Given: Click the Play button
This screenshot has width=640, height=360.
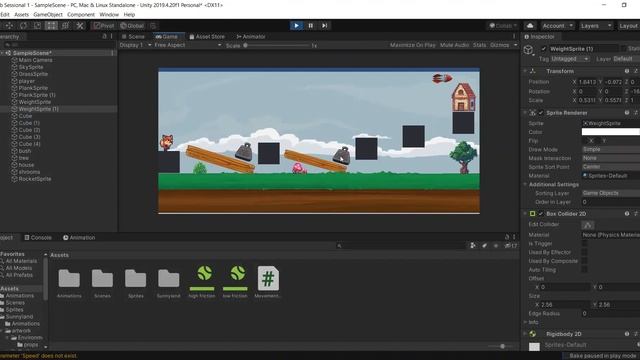Looking at the screenshot, I should click(x=296, y=26).
